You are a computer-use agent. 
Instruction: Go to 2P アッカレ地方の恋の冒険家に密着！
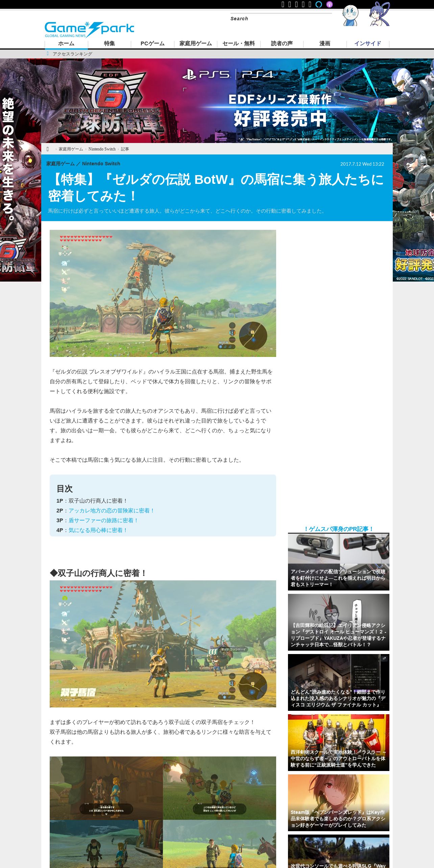coord(112,511)
